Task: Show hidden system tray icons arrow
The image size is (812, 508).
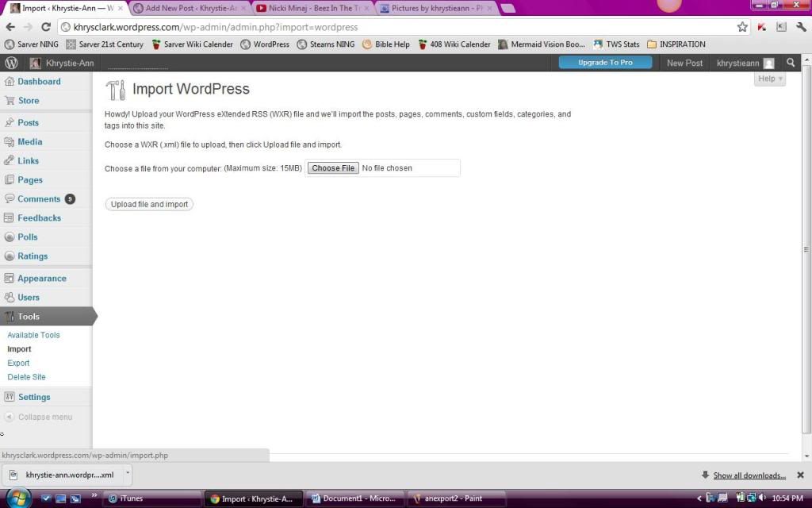Action: [699, 498]
